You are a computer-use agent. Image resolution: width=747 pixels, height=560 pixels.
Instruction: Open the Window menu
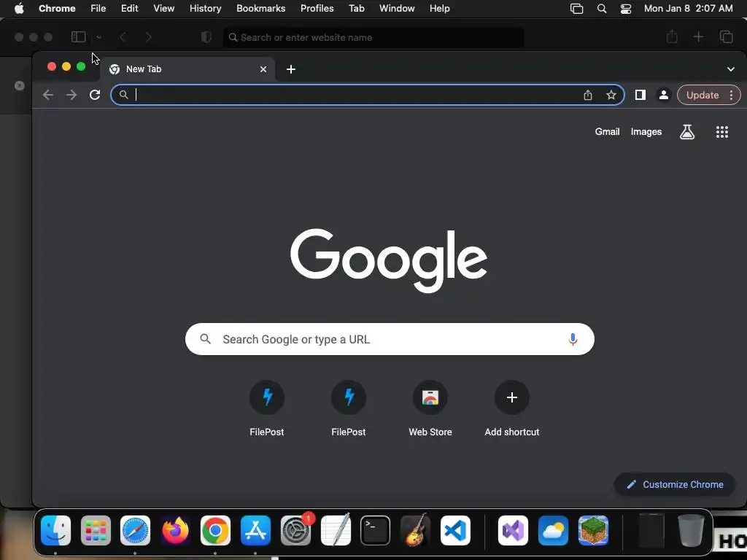pyautogui.click(x=397, y=9)
